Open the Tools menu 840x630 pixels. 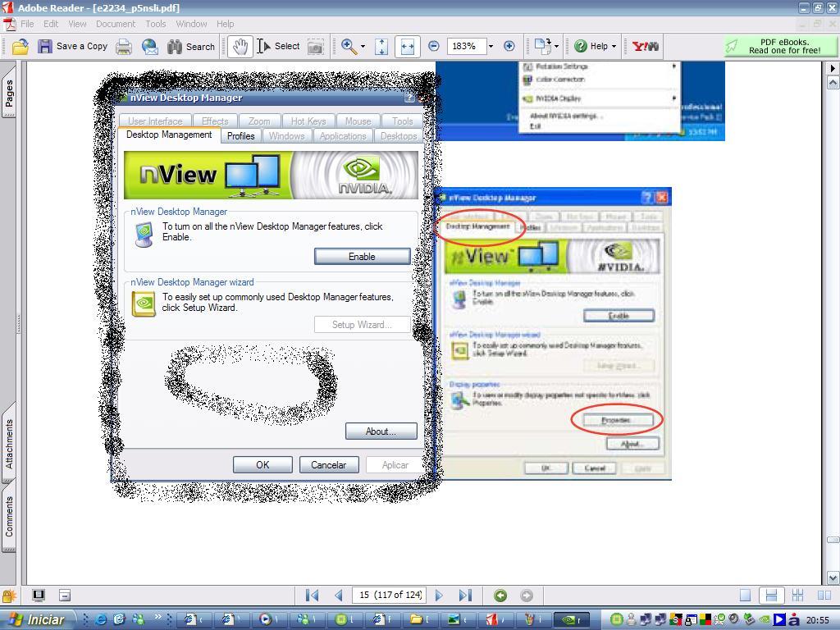pyautogui.click(x=155, y=24)
